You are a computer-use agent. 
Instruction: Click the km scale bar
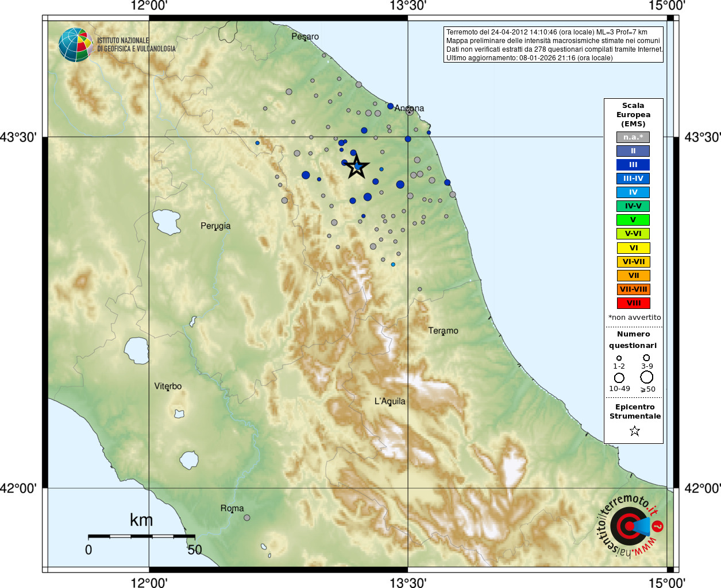point(141,536)
